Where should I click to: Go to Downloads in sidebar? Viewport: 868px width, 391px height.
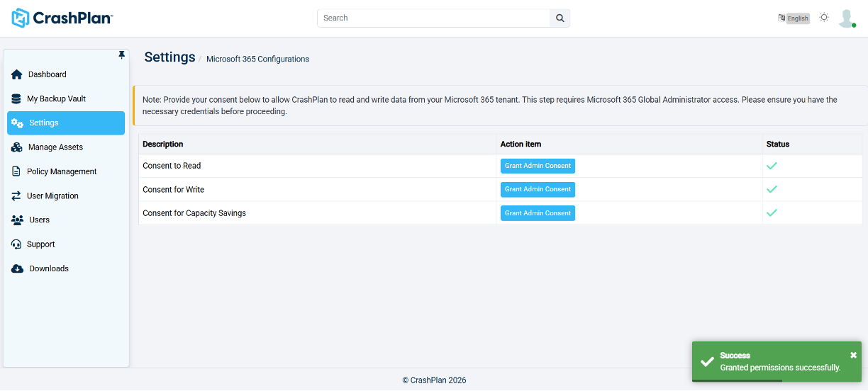pos(66,268)
